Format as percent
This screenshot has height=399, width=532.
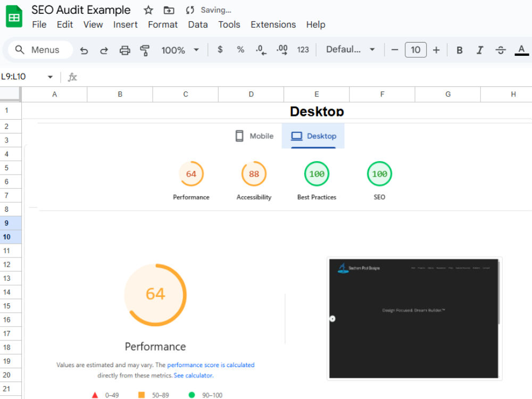pos(240,49)
